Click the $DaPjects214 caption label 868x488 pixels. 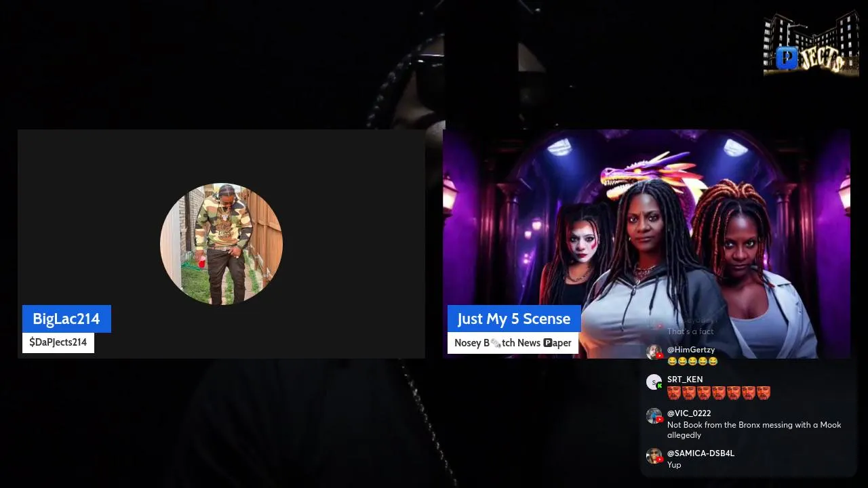58,342
